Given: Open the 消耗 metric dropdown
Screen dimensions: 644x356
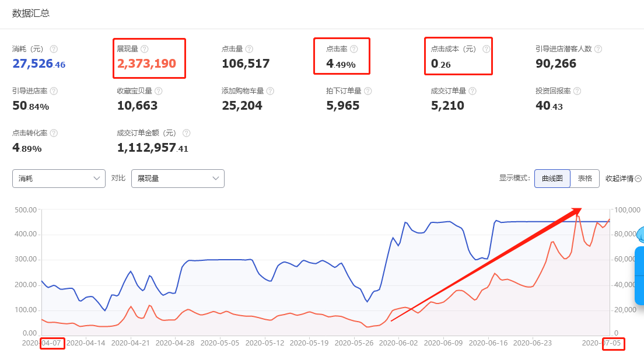Looking at the screenshot, I should click(x=58, y=179).
